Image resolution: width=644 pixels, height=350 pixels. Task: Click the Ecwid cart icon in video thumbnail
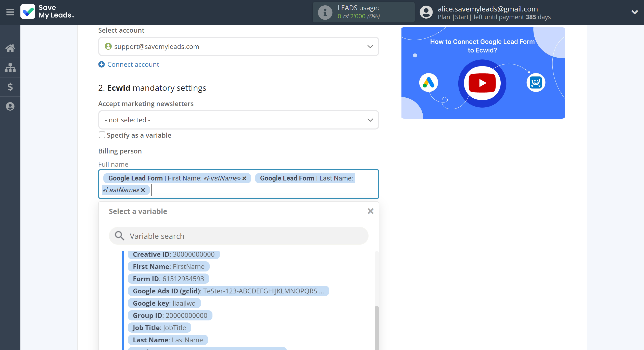536,83
